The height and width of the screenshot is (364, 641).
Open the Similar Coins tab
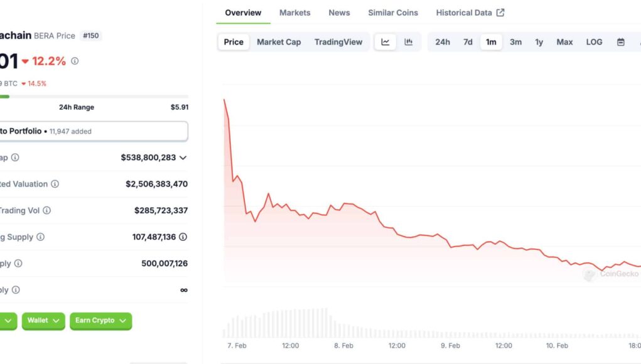click(x=393, y=13)
